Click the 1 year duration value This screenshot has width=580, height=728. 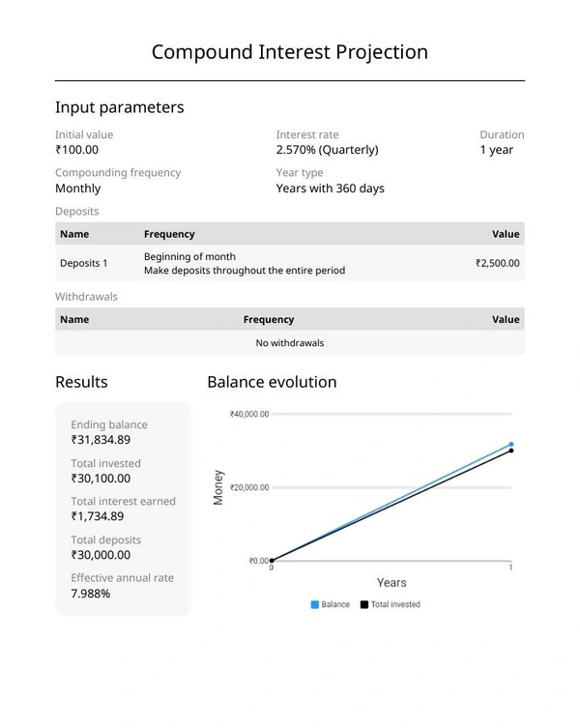[x=497, y=150]
